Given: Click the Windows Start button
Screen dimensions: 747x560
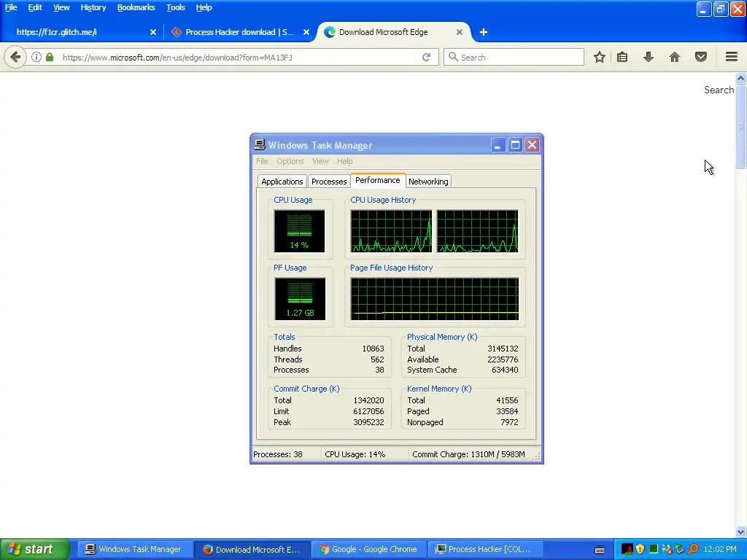Looking at the screenshot, I should click(35, 549).
